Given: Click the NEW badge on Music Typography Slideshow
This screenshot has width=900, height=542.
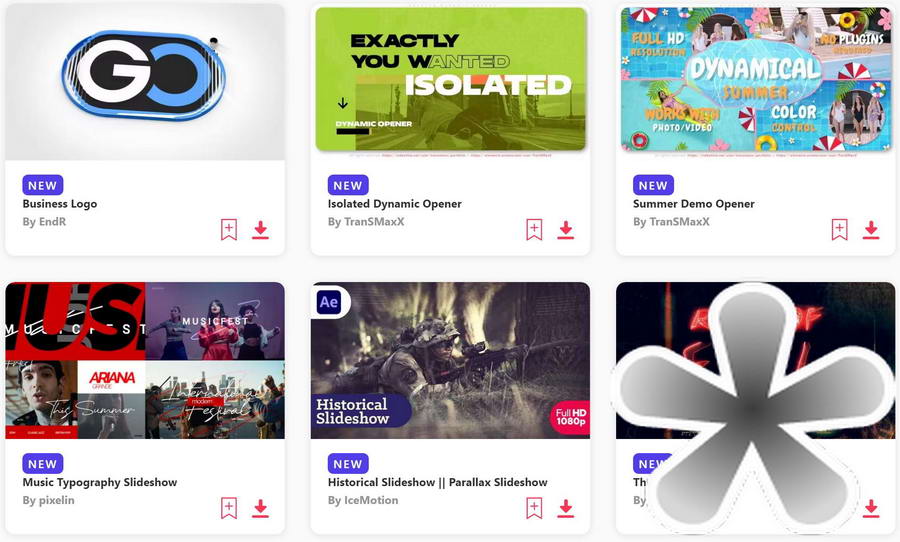Looking at the screenshot, I should point(42,463).
